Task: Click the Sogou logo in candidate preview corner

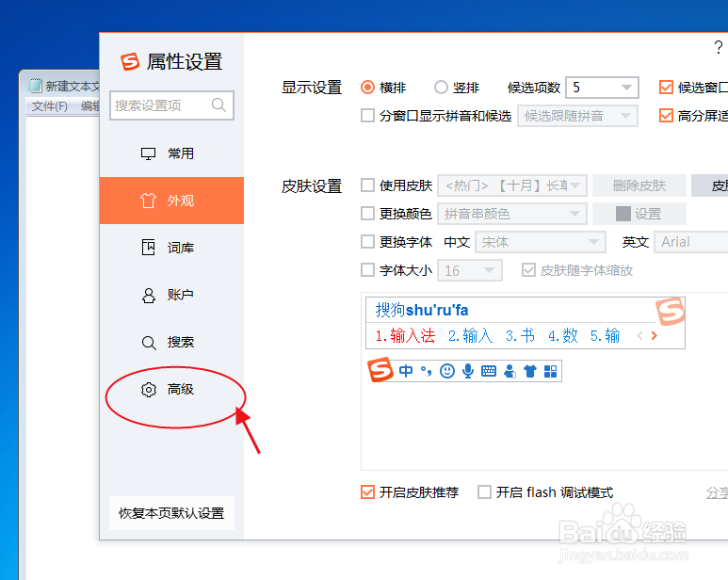Action: tap(670, 312)
